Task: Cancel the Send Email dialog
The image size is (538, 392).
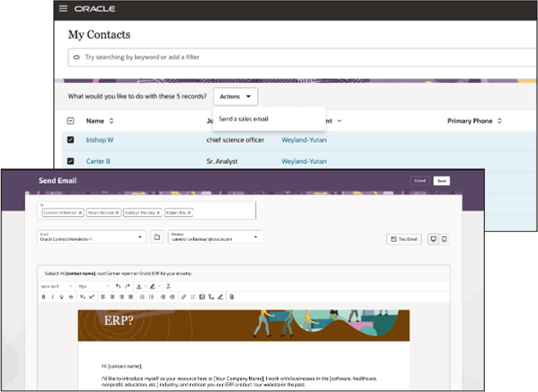Action: (x=420, y=181)
